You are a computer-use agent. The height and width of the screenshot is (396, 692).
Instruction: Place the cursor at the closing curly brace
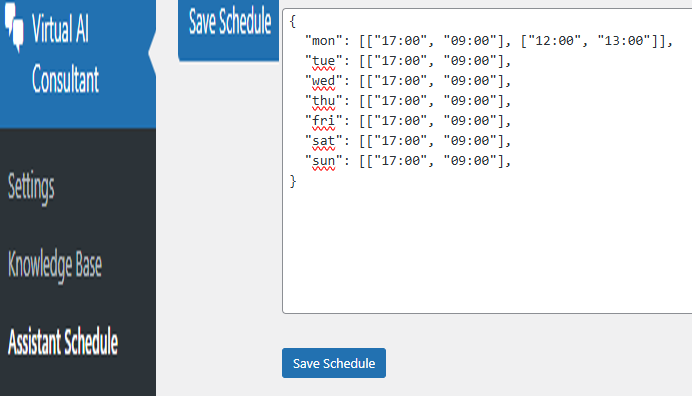(x=293, y=181)
